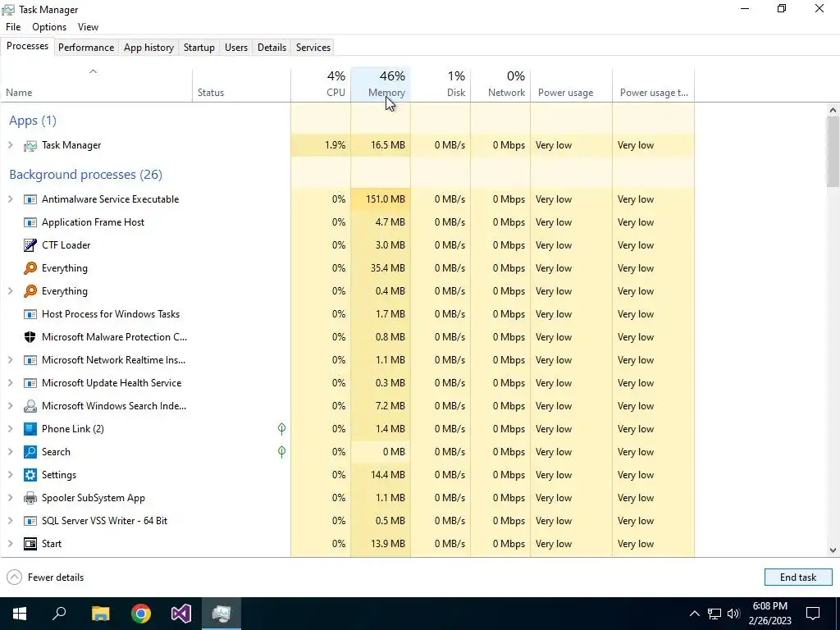This screenshot has width=840, height=630.
Task: Click the Antimalware Service Executable icon
Action: [x=30, y=199]
